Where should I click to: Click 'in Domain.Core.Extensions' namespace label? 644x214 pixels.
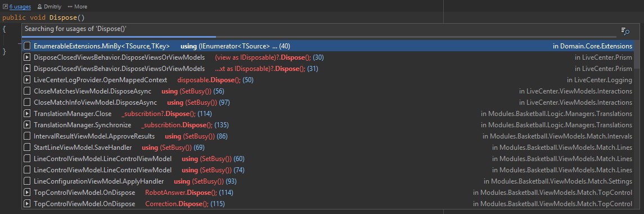pos(593,46)
